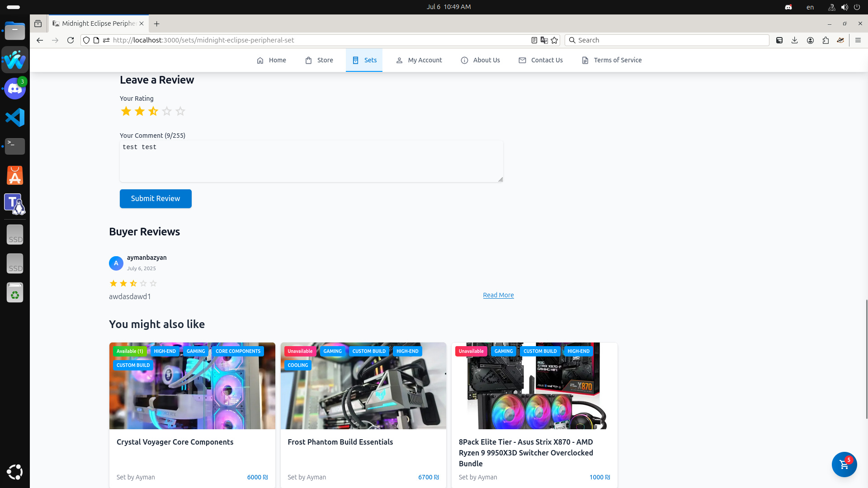Click the 6700 ₪ price

[x=429, y=477]
